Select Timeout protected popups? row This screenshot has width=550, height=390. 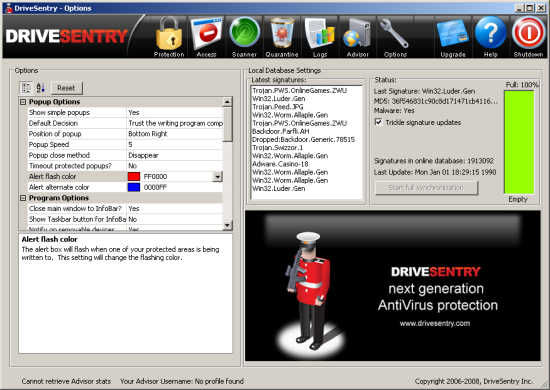tap(125, 166)
